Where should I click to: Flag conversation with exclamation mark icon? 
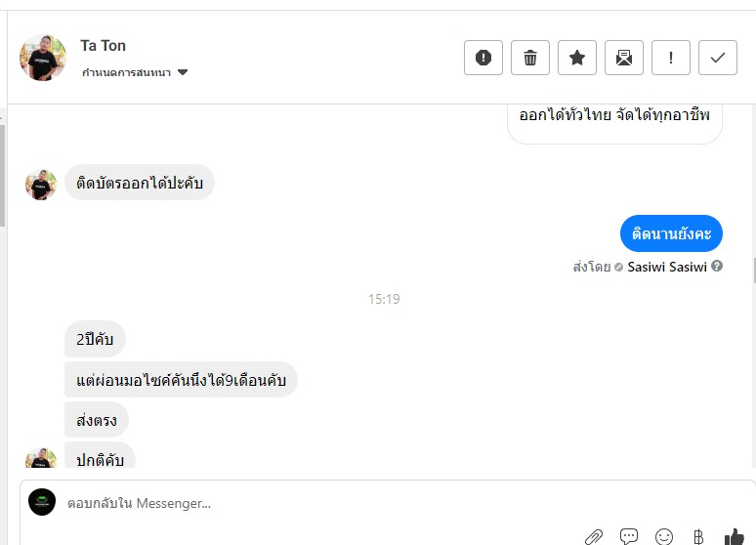pyautogui.click(x=671, y=58)
